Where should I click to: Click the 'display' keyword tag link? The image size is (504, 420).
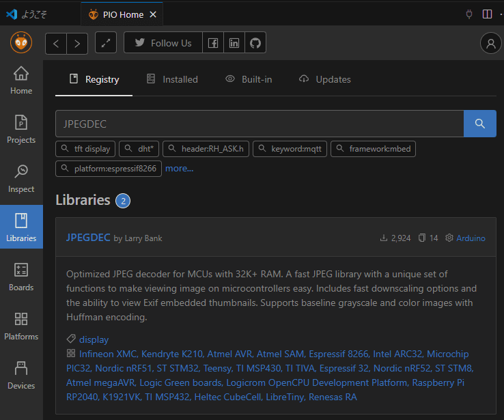[94, 339]
